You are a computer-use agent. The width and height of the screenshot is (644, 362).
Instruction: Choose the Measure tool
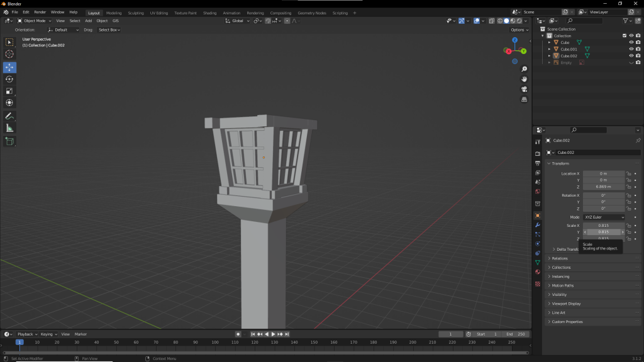[9, 128]
